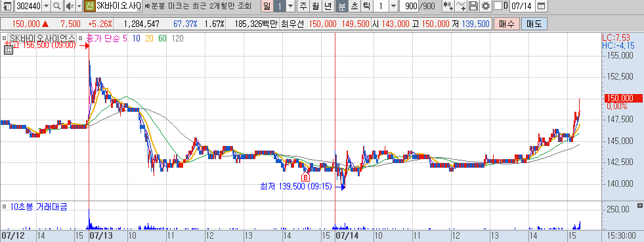Click the window layout icon beside the stock code
The image size is (644, 242).
click(7, 6)
